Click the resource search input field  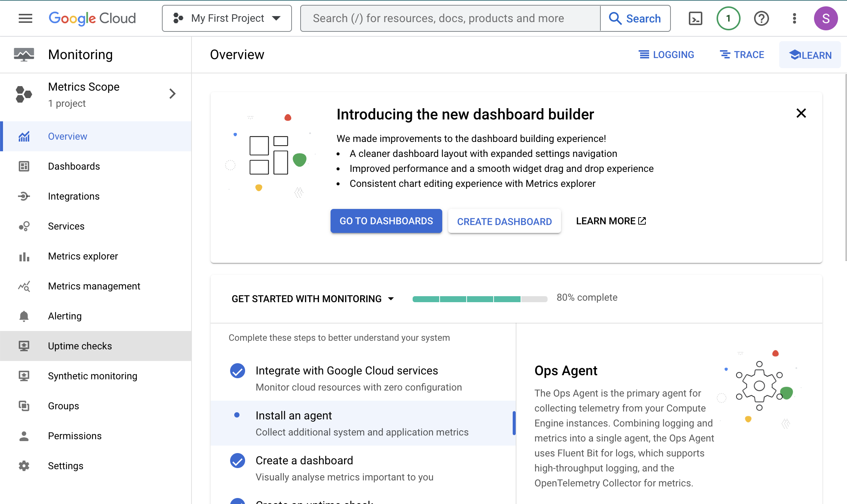click(x=450, y=18)
